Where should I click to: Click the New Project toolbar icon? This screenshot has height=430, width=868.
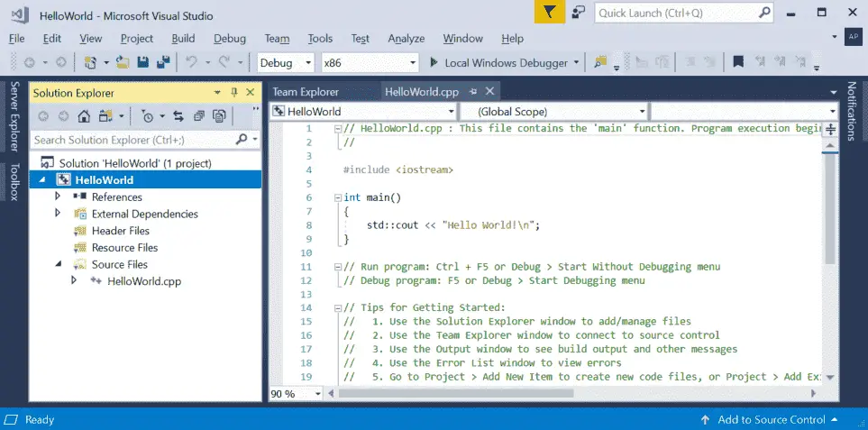pyautogui.click(x=91, y=62)
